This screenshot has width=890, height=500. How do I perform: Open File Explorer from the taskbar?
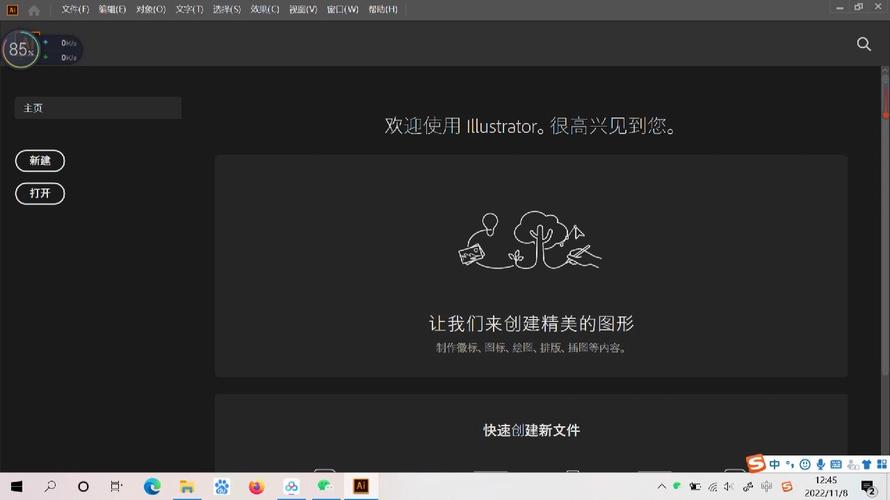click(186, 487)
